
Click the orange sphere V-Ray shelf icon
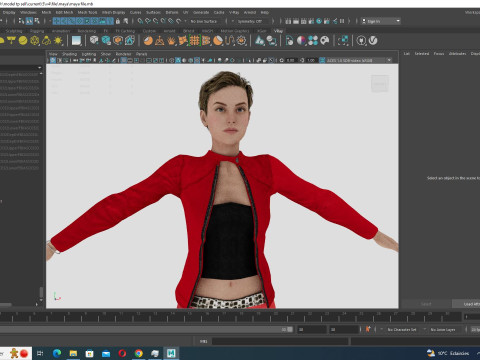[148, 41]
